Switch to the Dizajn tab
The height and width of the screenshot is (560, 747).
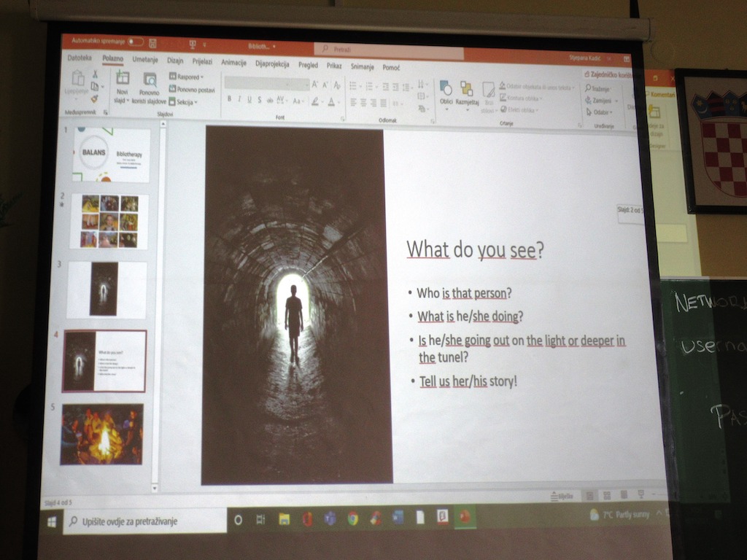coord(175,61)
